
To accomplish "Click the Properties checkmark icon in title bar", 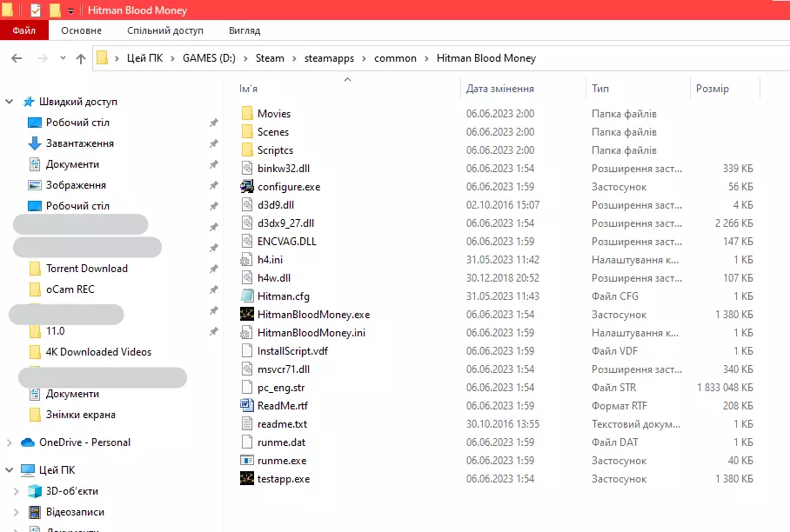I will click(36, 10).
